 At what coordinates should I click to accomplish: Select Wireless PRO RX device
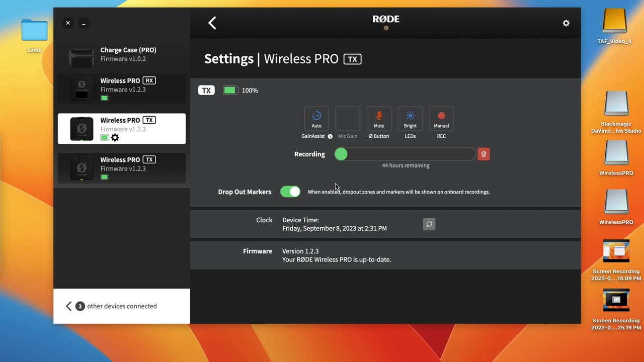tap(122, 89)
